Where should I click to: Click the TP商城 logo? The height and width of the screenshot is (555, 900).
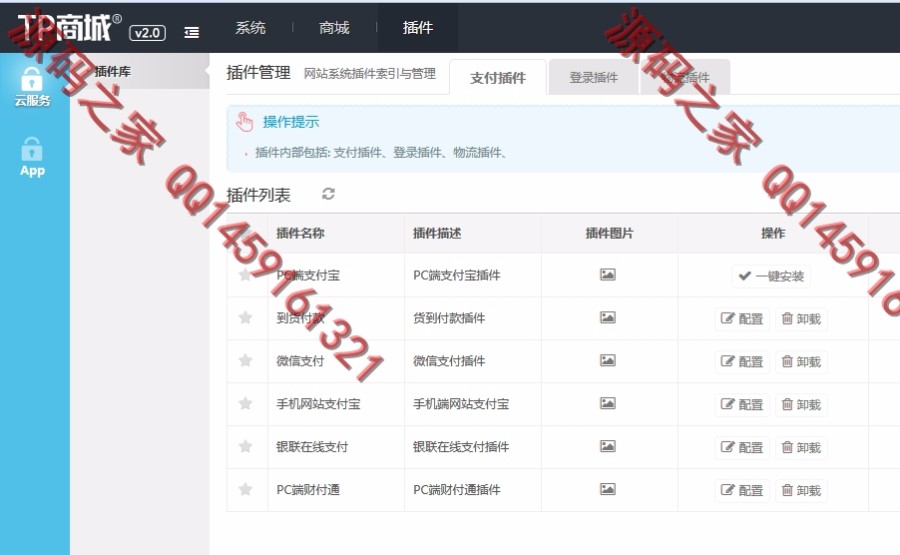(x=69, y=27)
